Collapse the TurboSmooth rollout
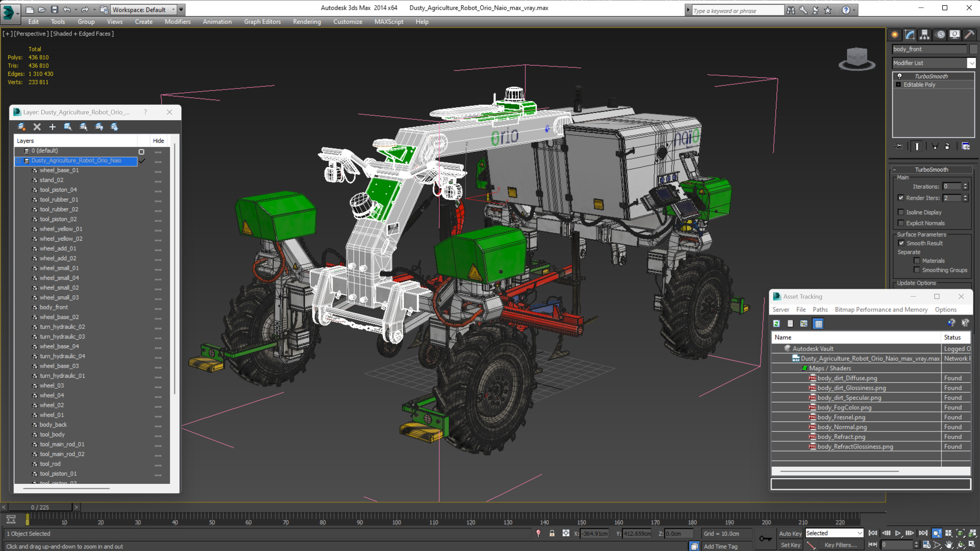 895,170
